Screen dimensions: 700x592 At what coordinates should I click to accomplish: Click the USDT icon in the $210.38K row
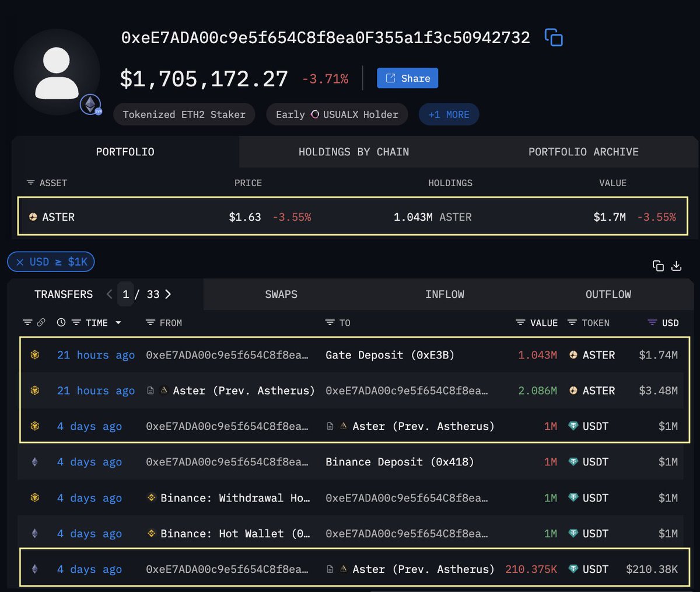tap(573, 569)
